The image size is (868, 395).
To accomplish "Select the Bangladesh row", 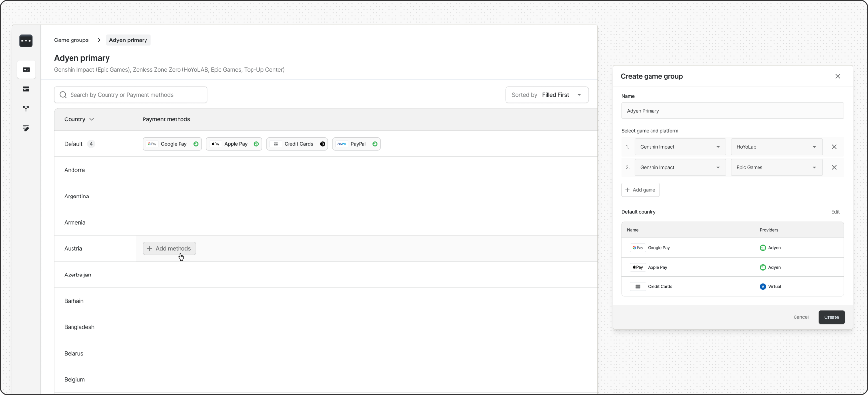I will pos(325,327).
